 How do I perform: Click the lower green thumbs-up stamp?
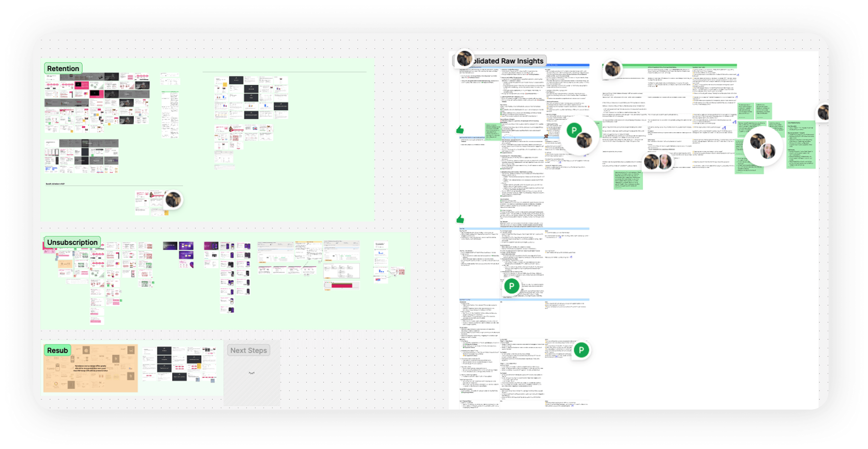click(x=460, y=219)
